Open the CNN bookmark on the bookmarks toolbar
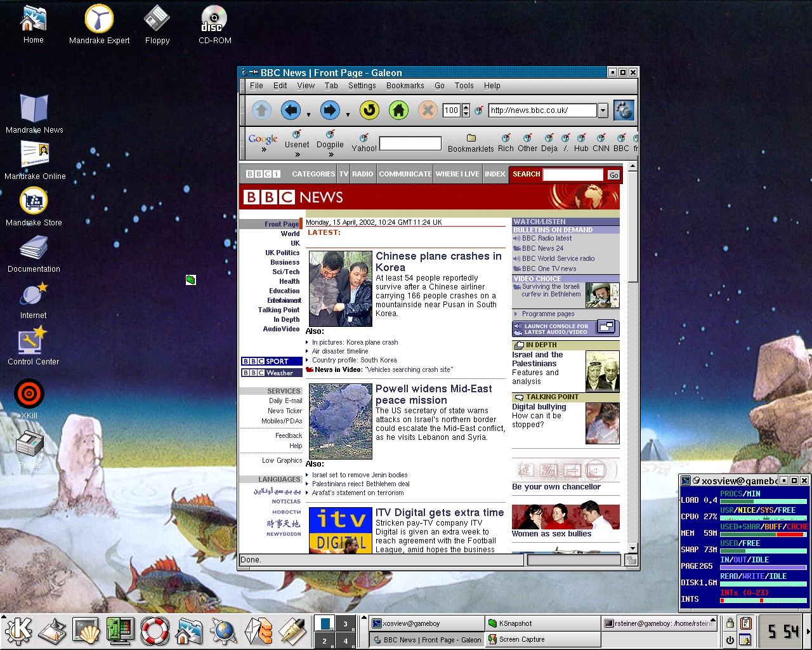 click(x=601, y=143)
